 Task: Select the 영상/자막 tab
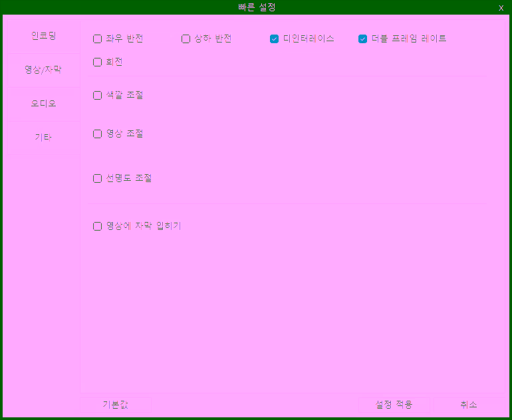[x=44, y=70]
